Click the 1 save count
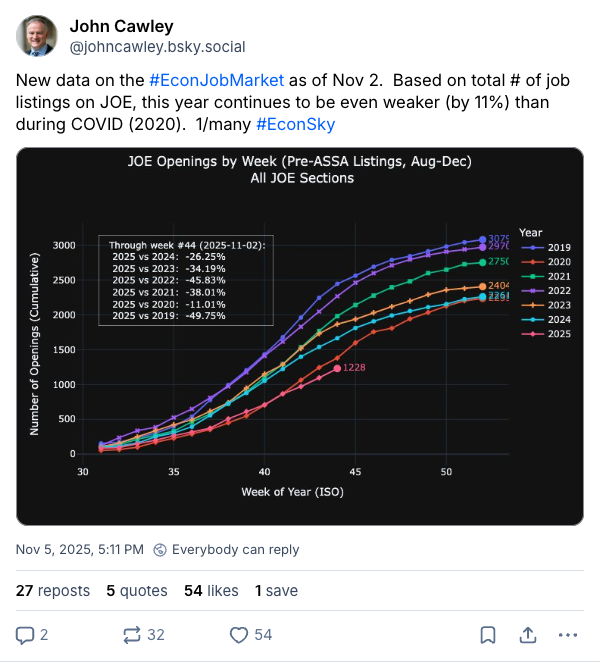The width and height of the screenshot is (600, 665). pyautogui.click(x=279, y=591)
